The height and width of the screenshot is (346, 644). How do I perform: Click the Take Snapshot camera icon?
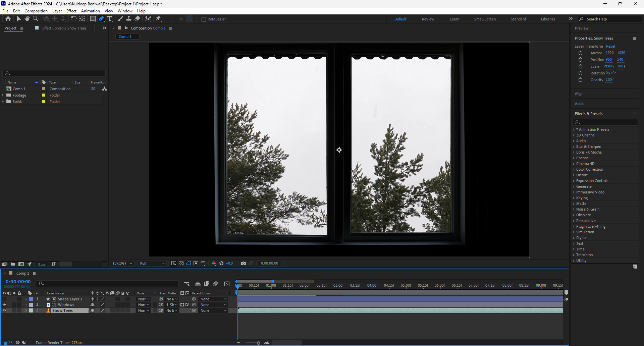click(x=244, y=264)
